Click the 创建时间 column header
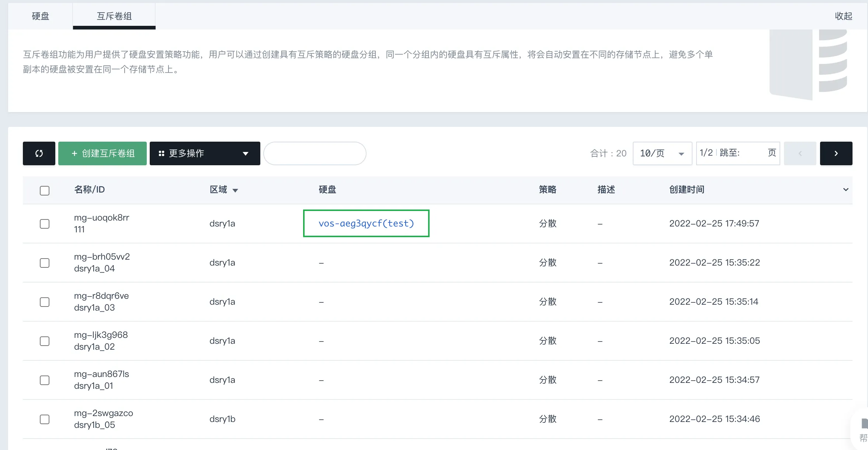This screenshot has width=868, height=450. [x=687, y=190]
